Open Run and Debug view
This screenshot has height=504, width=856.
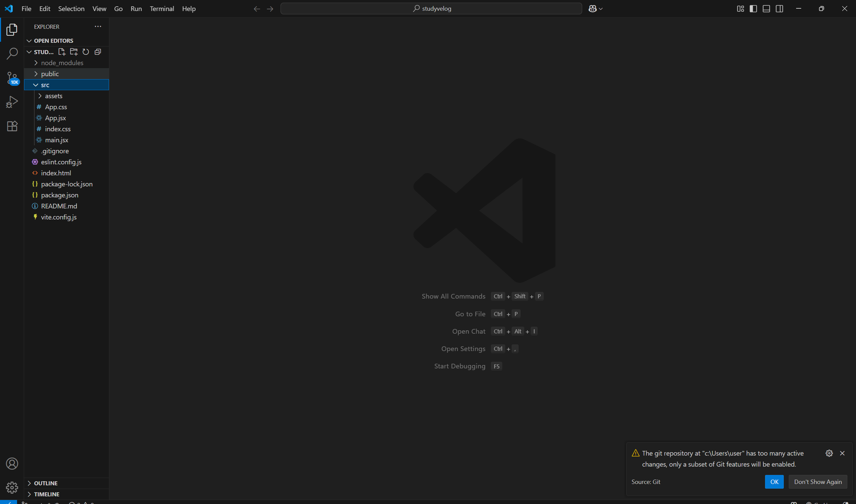(12, 102)
